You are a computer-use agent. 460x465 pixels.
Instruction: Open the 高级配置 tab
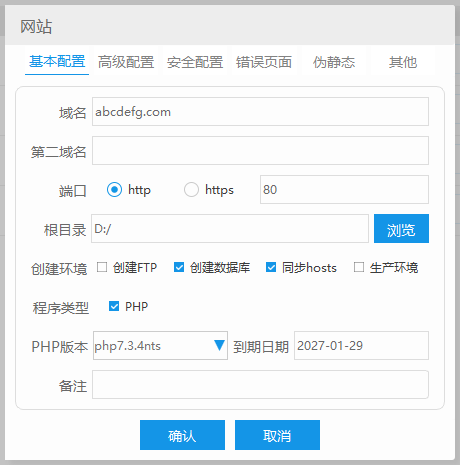point(126,62)
